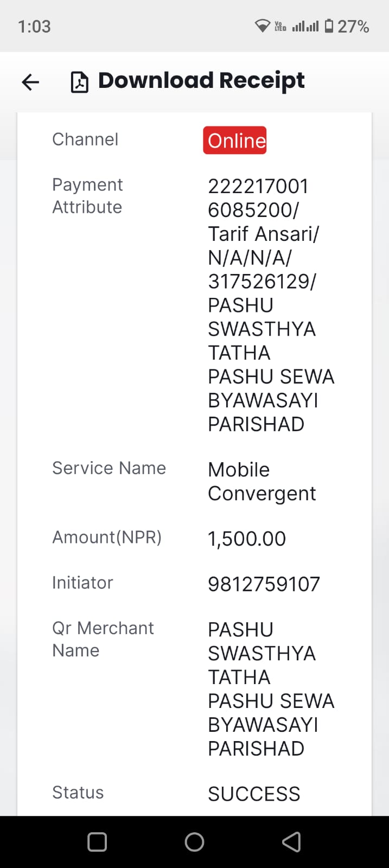Tap the Mobile Convergent service name value

(262, 482)
